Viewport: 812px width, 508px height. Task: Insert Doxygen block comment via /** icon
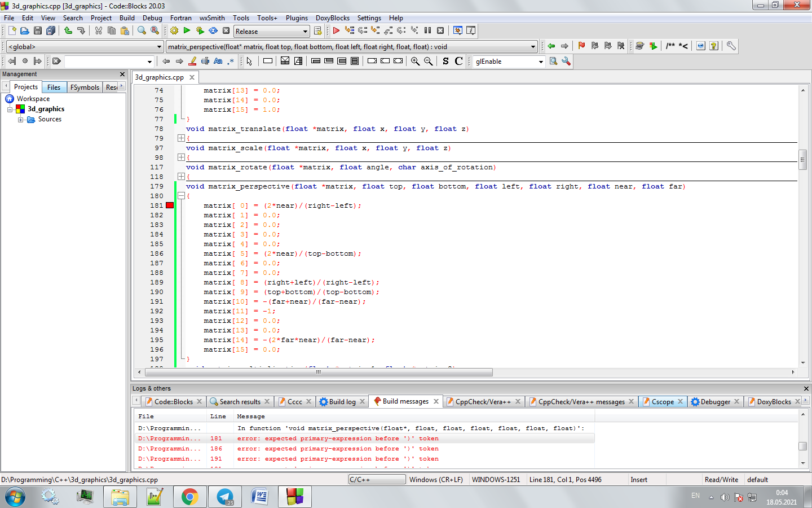(x=670, y=46)
